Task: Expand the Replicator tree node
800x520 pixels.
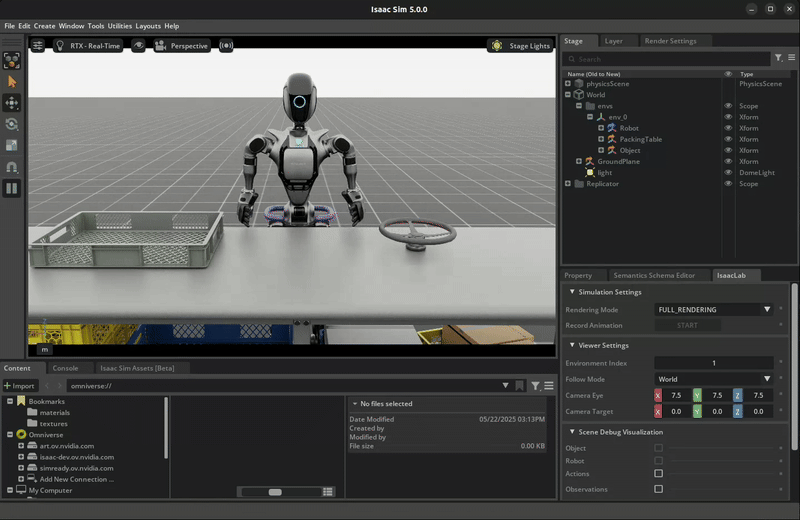Action: coord(568,184)
